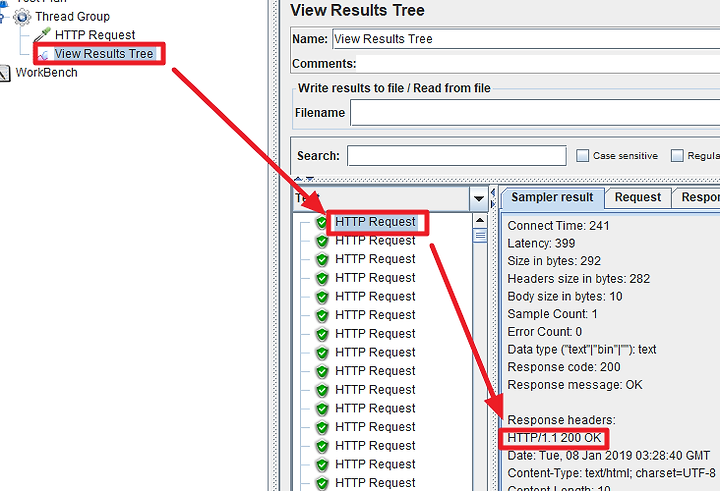Screen dimensions: 720x491
Task: Click the 'Response headers:' label
Action: click(x=561, y=420)
